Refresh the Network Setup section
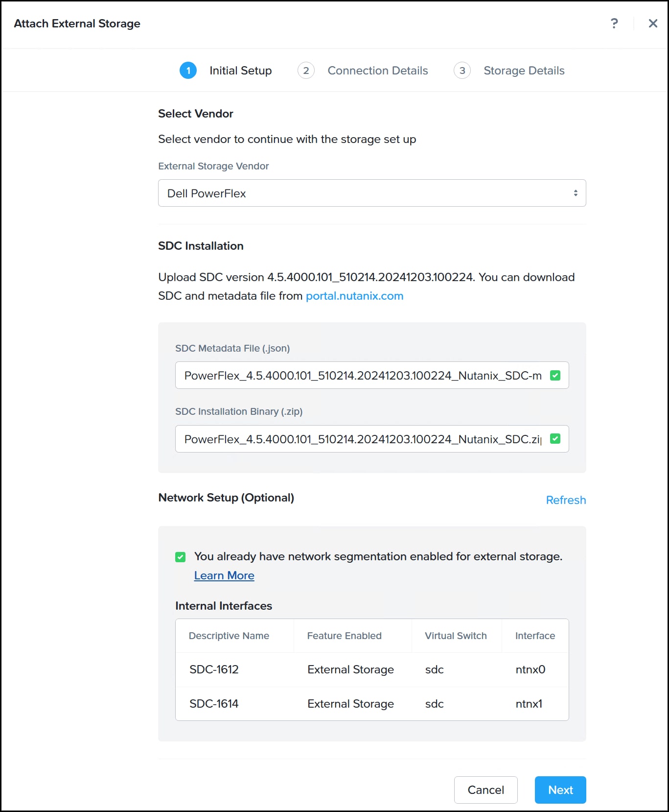 566,500
